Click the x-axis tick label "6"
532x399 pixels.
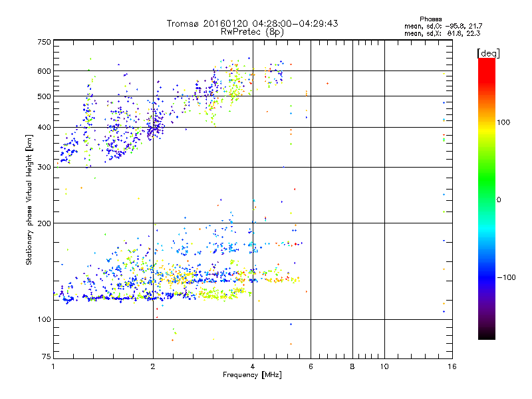pos(311,366)
